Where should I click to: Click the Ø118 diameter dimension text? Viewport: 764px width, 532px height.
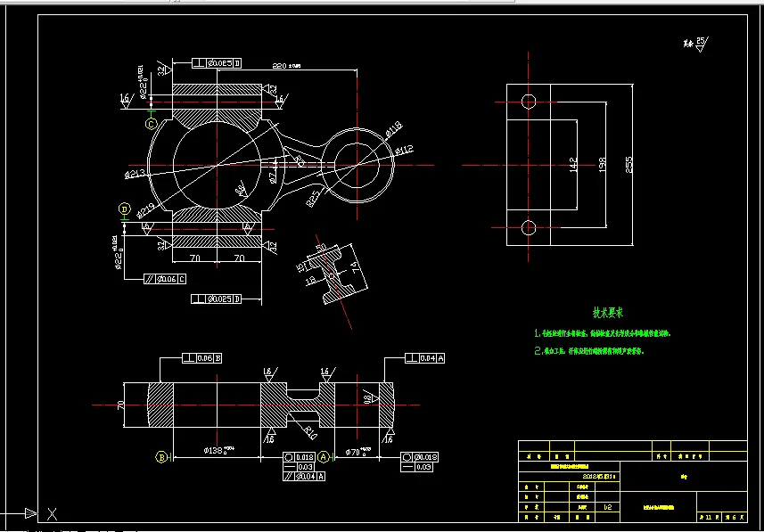[393, 129]
